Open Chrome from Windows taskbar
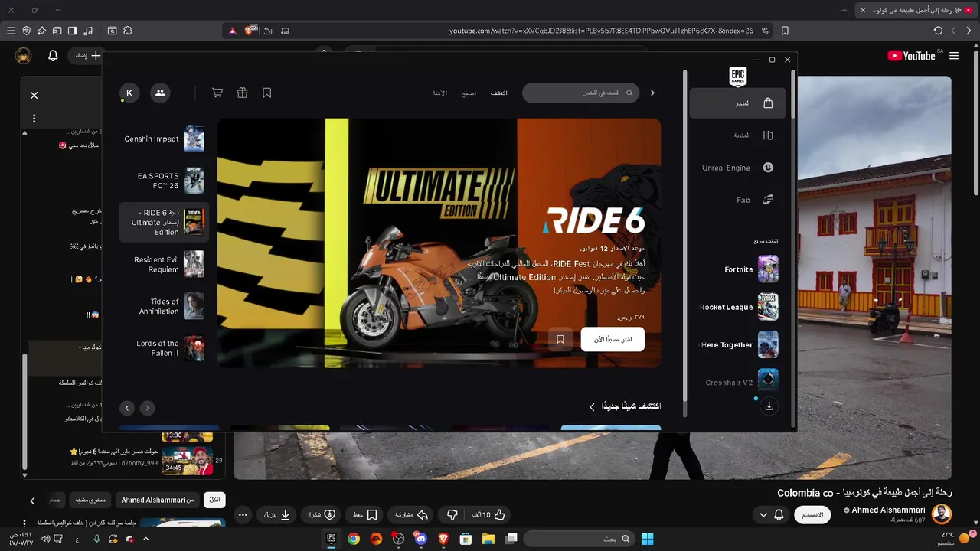 [354, 539]
